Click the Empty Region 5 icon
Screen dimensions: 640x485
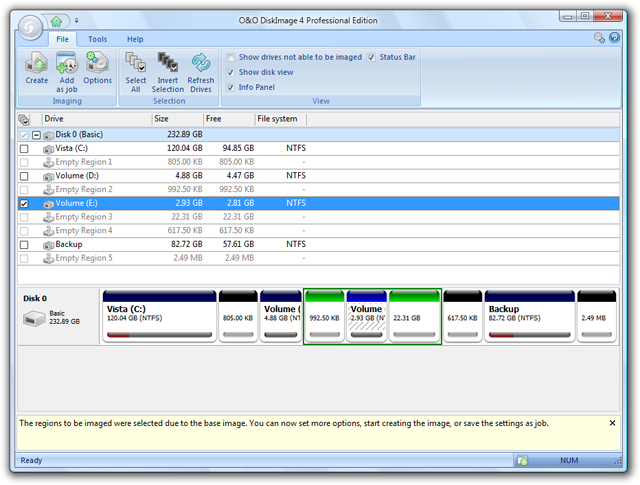49,258
